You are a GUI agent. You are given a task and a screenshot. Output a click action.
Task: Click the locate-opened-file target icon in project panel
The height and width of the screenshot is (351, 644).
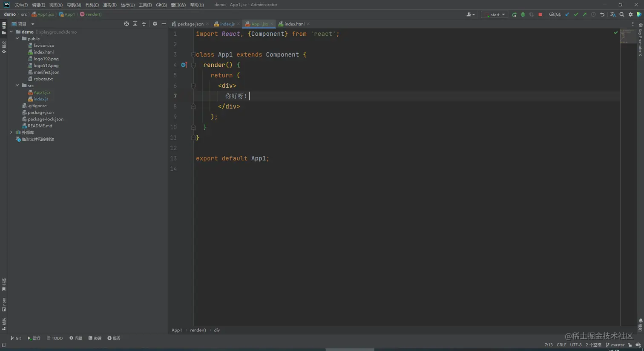click(126, 24)
